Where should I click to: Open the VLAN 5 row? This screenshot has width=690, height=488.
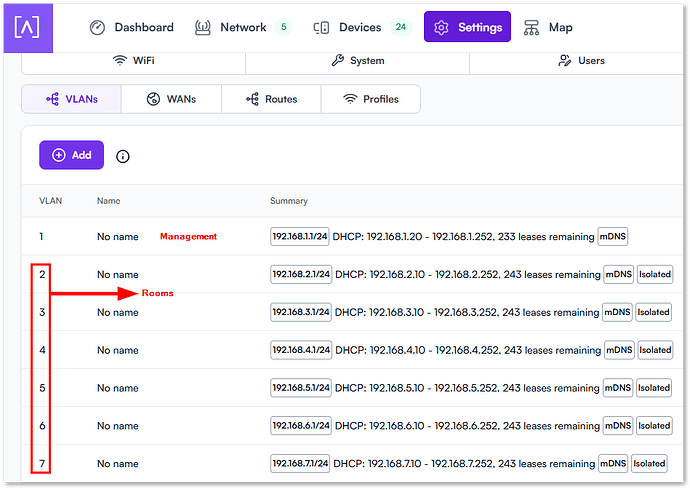(x=118, y=388)
